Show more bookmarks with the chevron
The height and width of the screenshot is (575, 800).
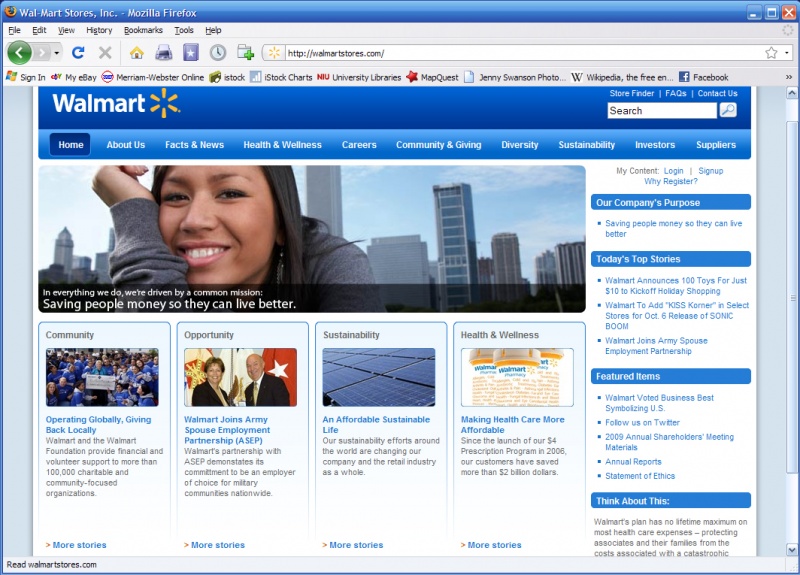(x=788, y=77)
